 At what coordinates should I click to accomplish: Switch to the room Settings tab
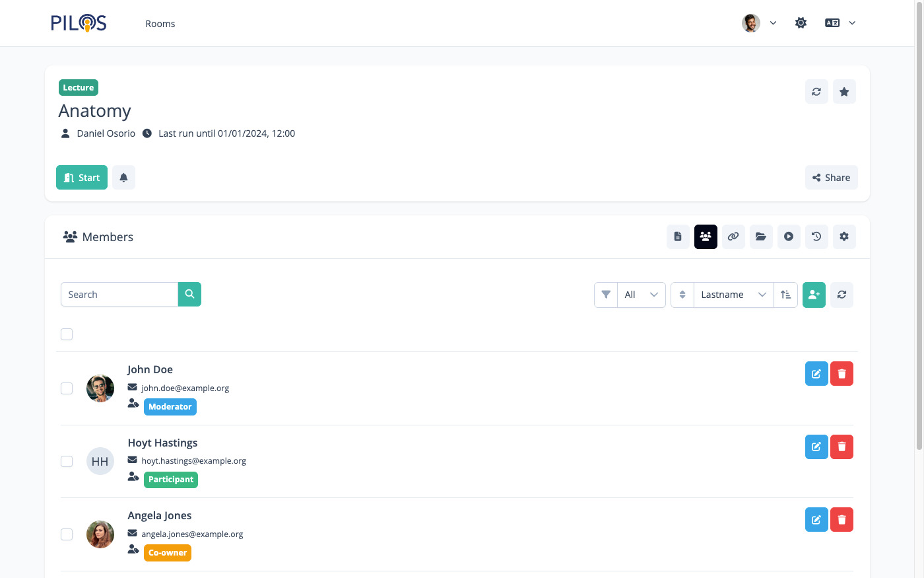click(x=844, y=236)
